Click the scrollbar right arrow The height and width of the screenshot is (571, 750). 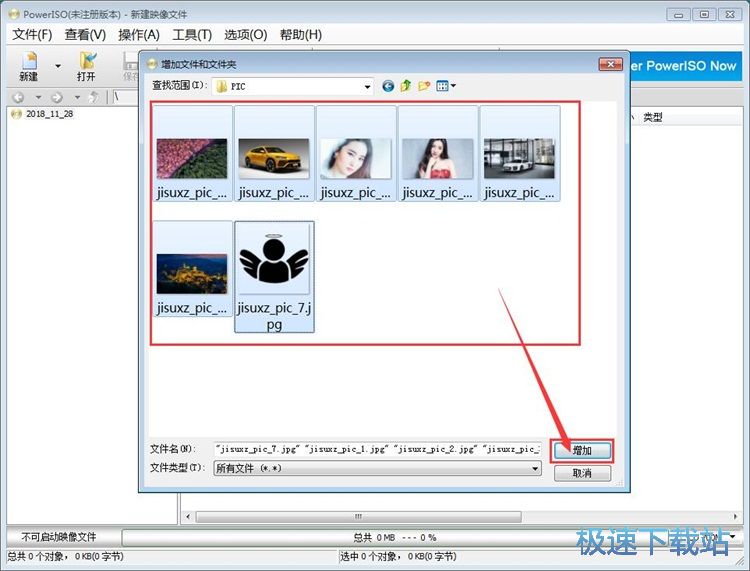[x=735, y=516]
